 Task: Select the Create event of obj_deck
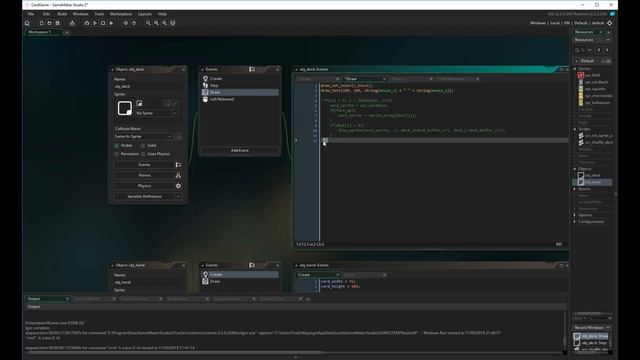click(240, 78)
